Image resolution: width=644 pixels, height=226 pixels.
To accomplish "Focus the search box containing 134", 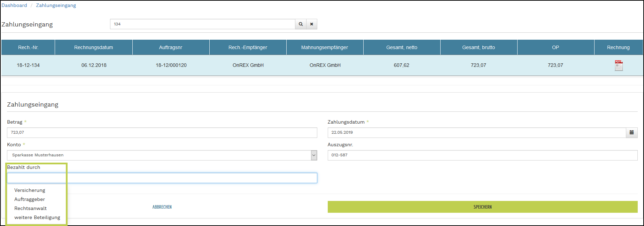I will pyautogui.click(x=202, y=24).
